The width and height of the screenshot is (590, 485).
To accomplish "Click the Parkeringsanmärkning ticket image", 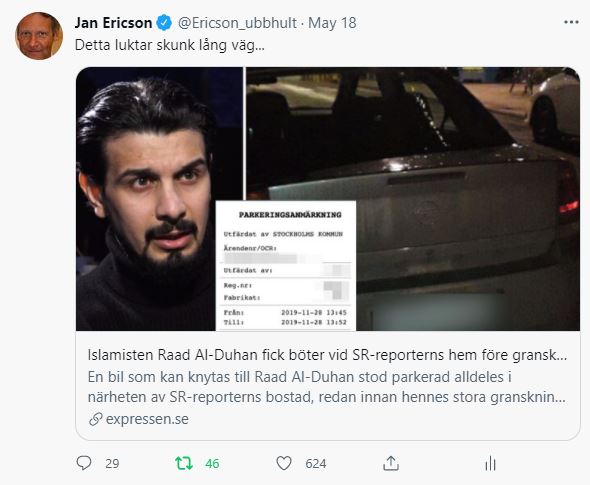I will 286,266.
